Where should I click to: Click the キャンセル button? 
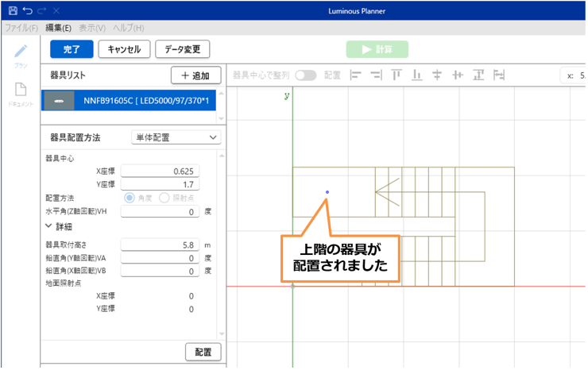(x=123, y=49)
